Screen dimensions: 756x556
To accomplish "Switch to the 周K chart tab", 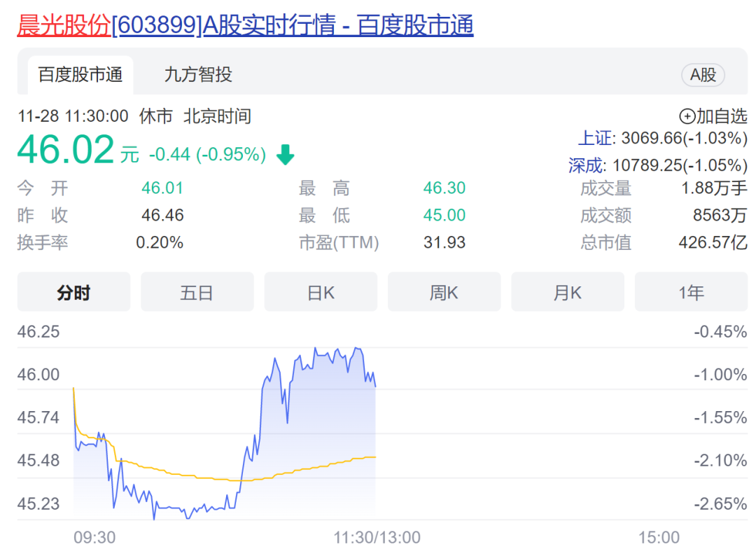I will coord(444,292).
